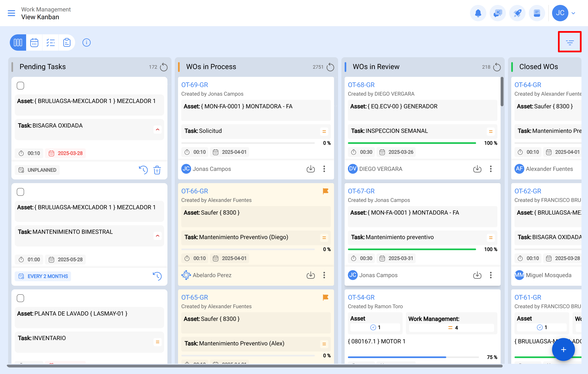Open the three-dot menu on OT-68-GR

click(491, 169)
